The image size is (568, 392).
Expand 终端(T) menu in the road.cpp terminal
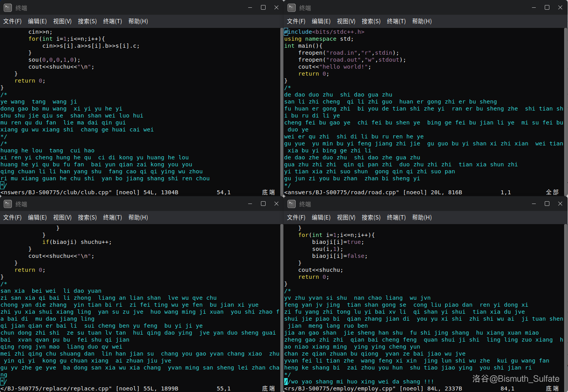tap(396, 21)
